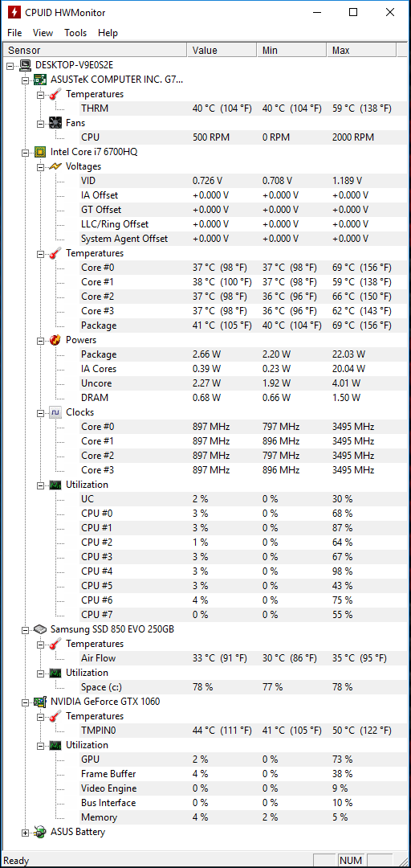
Task: Click the Clocks waveform icon
Action: (x=55, y=412)
